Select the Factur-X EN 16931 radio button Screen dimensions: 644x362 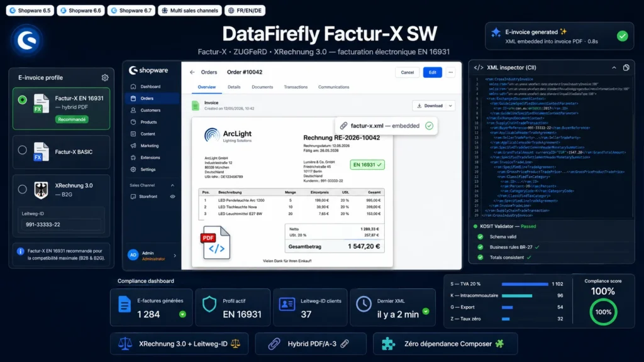[x=23, y=100]
